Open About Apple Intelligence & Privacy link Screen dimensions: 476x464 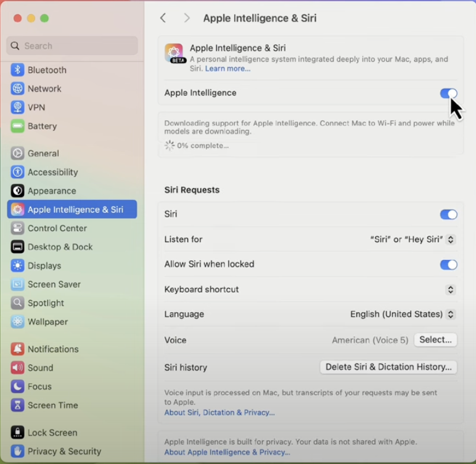[x=227, y=452]
